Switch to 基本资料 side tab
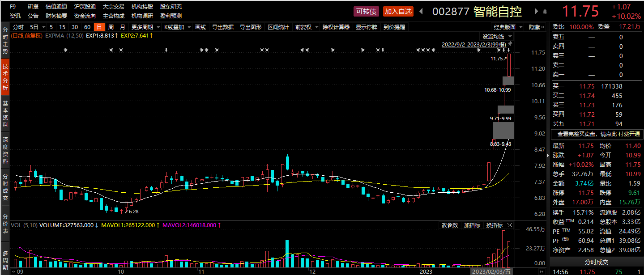This screenshot has width=644, height=275. pyautogui.click(x=5, y=114)
